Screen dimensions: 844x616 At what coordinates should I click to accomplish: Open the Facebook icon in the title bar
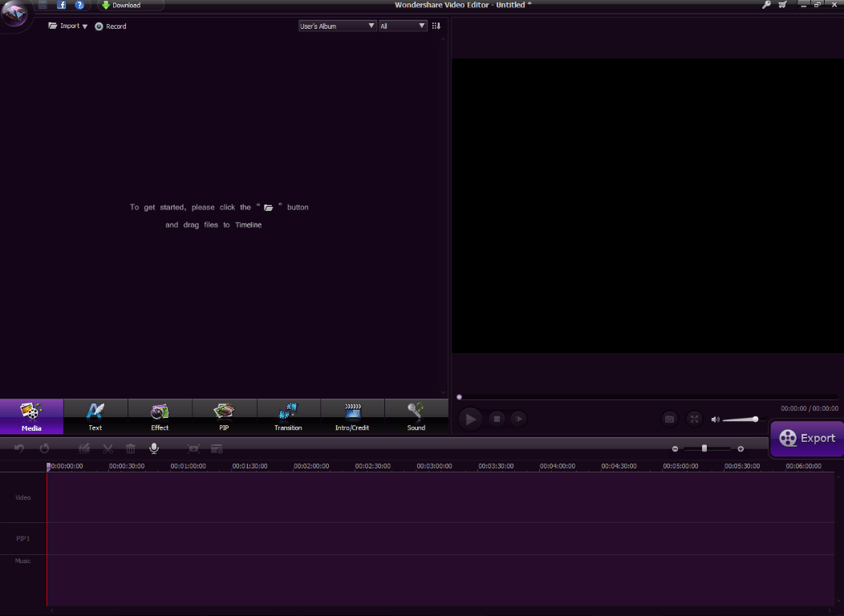click(x=61, y=5)
